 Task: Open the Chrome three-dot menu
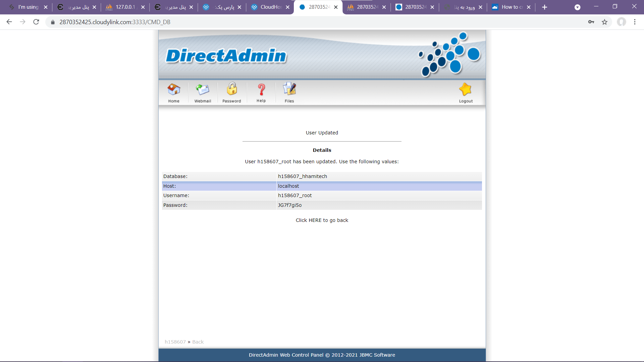click(x=635, y=22)
